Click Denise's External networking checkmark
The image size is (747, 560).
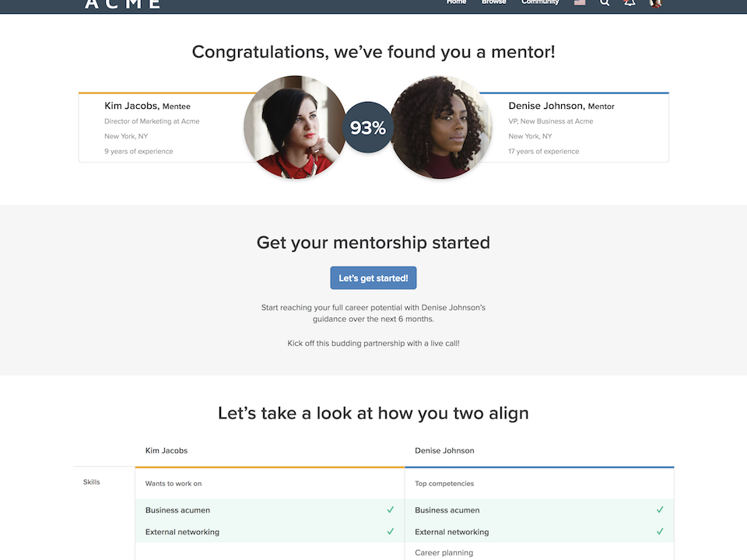(660, 532)
